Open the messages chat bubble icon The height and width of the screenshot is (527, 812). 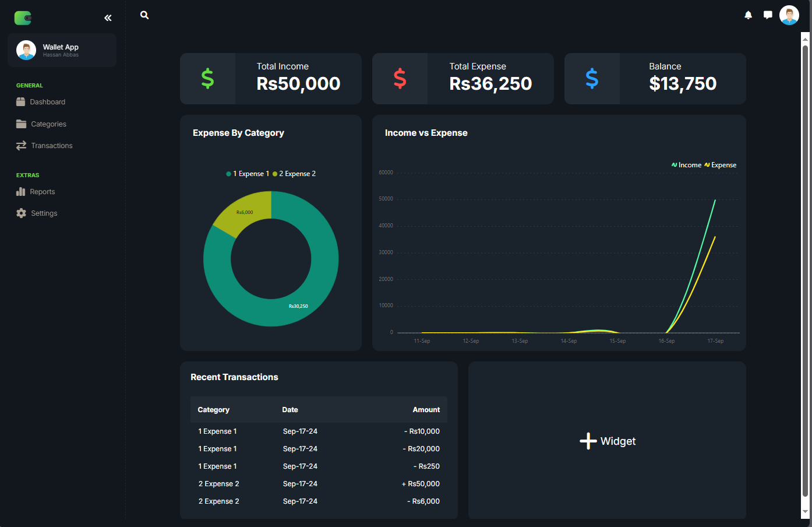(x=768, y=15)
